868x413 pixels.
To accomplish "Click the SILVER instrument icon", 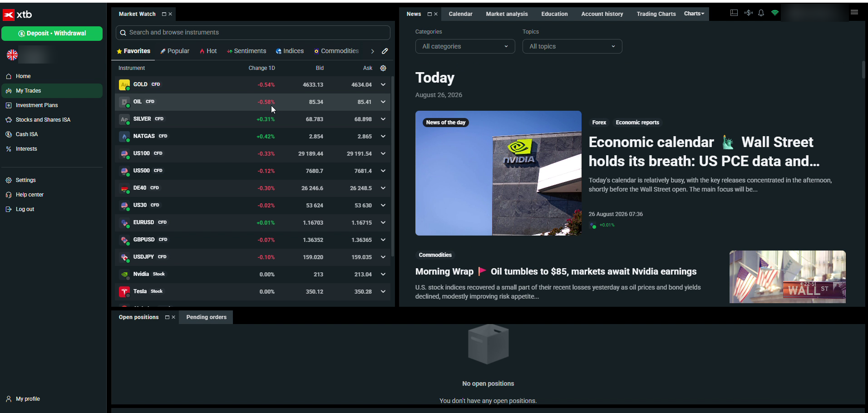I will pyautogui.click(x=124, y=119).
